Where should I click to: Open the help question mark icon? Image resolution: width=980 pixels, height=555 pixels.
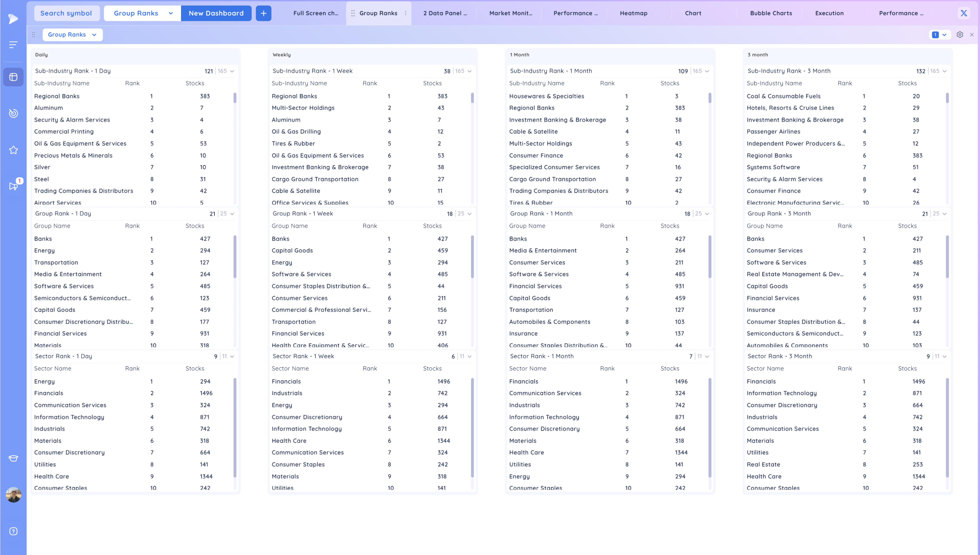coord(13,531)
